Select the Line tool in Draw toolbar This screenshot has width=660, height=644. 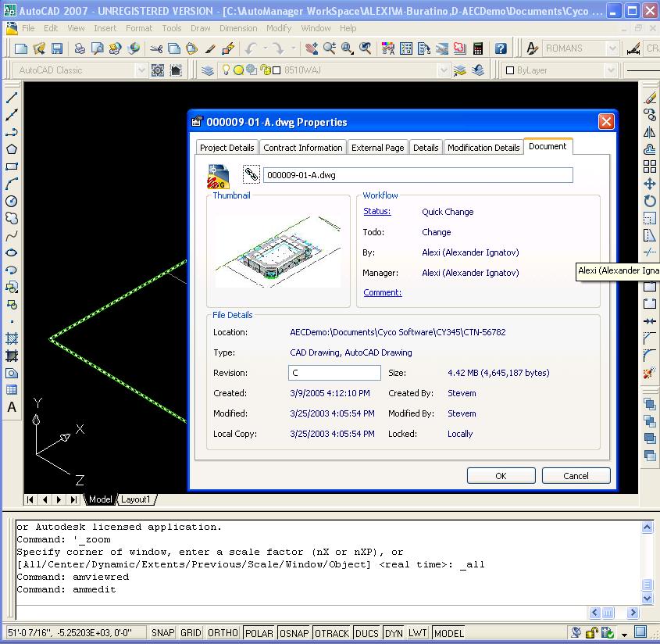coord(12,98)
